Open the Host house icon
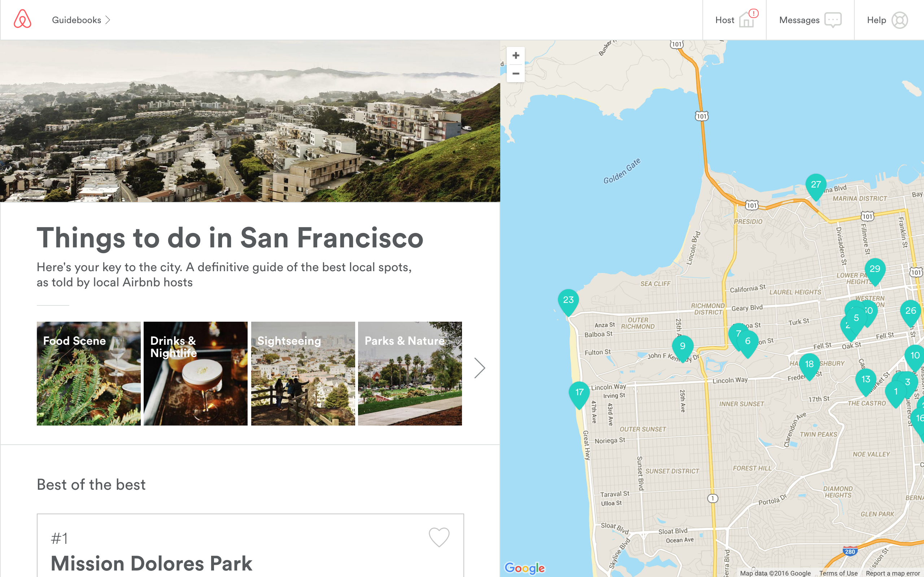 (x=747, y=20)
